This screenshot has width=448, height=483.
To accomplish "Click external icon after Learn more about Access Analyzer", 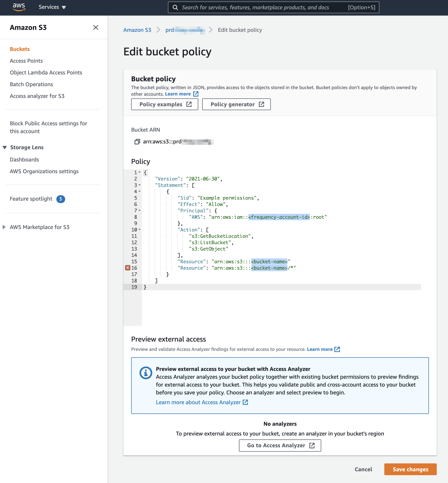I will click(x=245, y=402).
